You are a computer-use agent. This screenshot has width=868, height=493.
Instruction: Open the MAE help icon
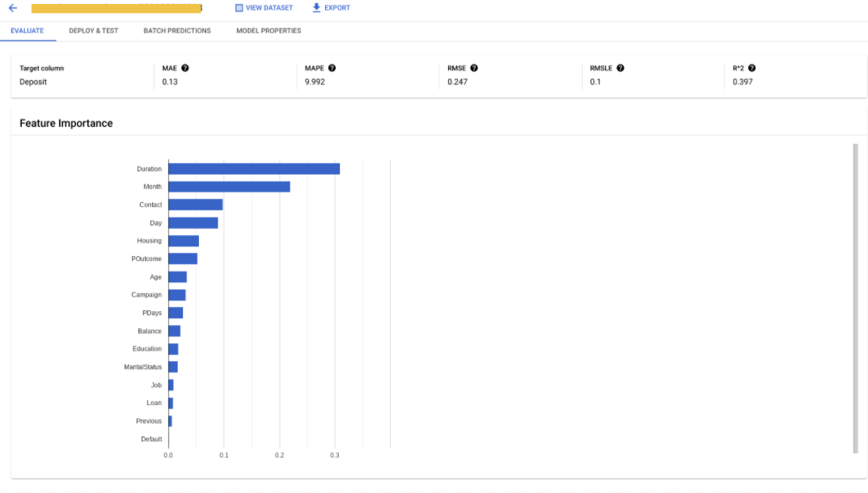185,69
